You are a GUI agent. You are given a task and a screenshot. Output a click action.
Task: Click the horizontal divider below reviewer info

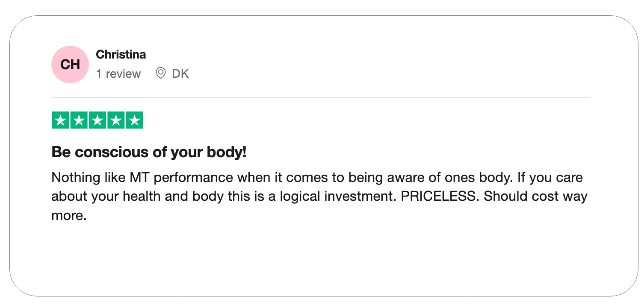pyautogui.click(x=321, y=97)
